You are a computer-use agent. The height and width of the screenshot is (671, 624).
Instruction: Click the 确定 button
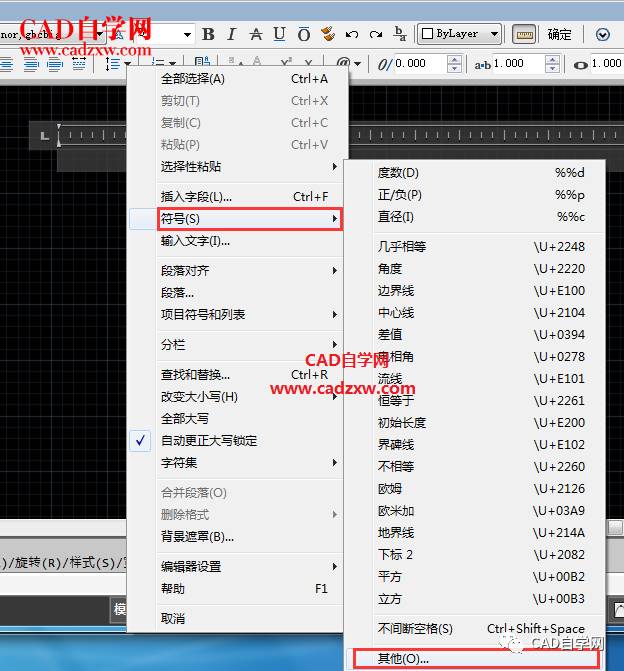560,34
